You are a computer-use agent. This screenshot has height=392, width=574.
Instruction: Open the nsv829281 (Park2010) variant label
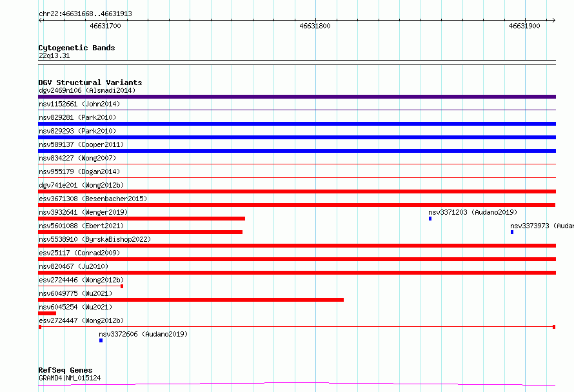point(77,117)
